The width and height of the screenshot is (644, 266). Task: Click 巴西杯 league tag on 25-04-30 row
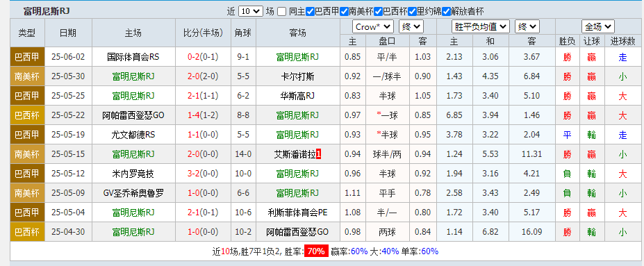point(27,233)
